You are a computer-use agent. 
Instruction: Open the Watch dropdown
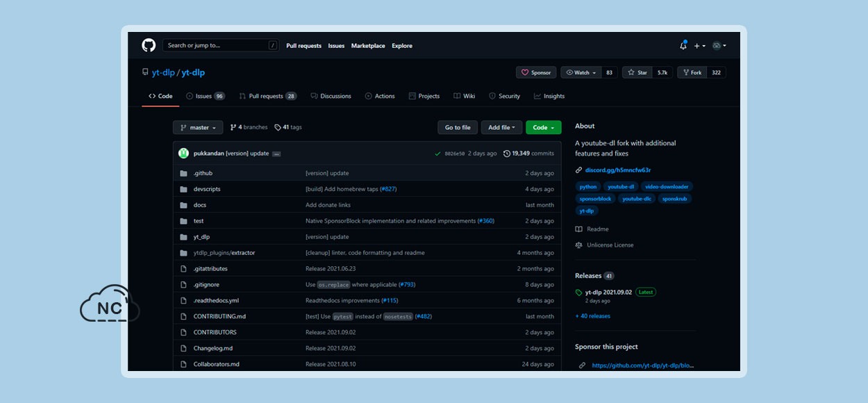tap(581, 72)
